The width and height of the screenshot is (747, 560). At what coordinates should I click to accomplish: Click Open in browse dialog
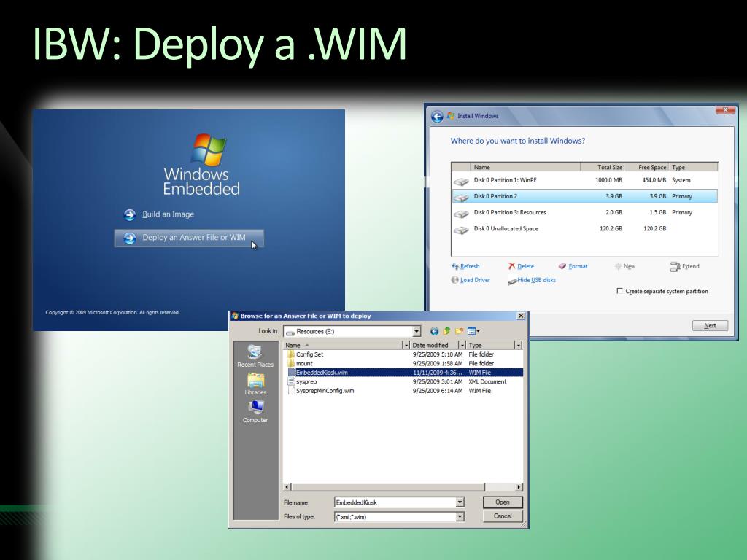(x=503, y=502)
